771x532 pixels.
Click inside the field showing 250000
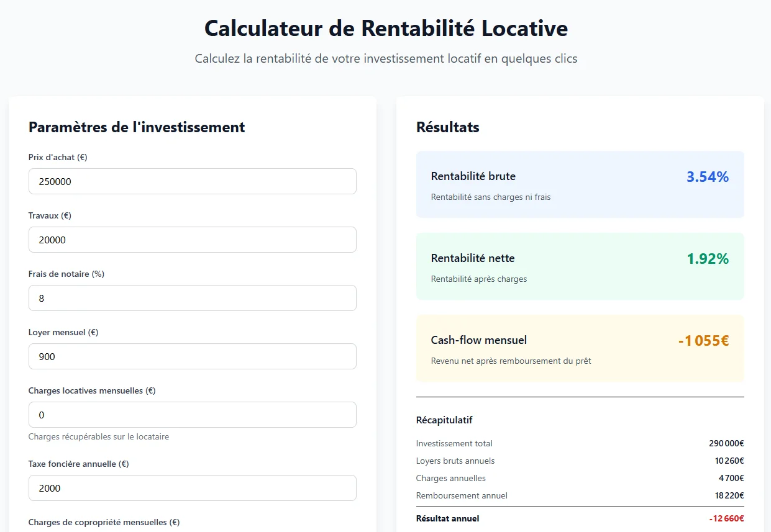(x=193, y=181)
